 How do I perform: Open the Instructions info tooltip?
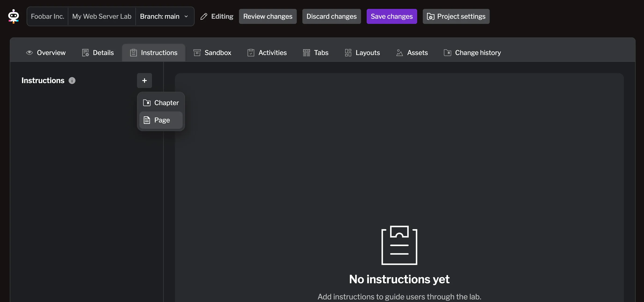pos(72,80)
